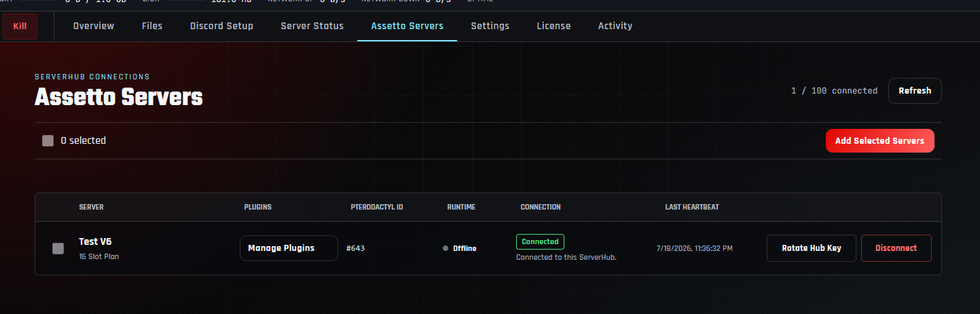Click the Offline runtime status dot
This screenshot has height=314, width=980.
[446, 248]
